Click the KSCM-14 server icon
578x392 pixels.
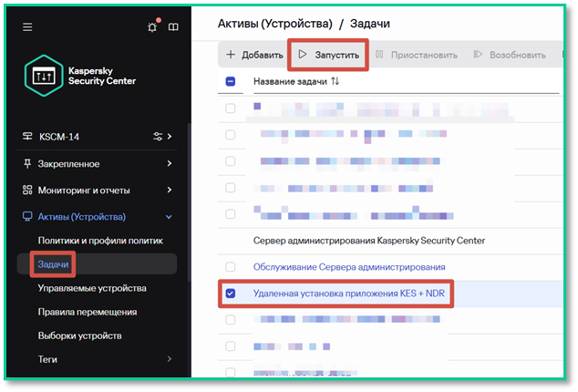(27, 137)
